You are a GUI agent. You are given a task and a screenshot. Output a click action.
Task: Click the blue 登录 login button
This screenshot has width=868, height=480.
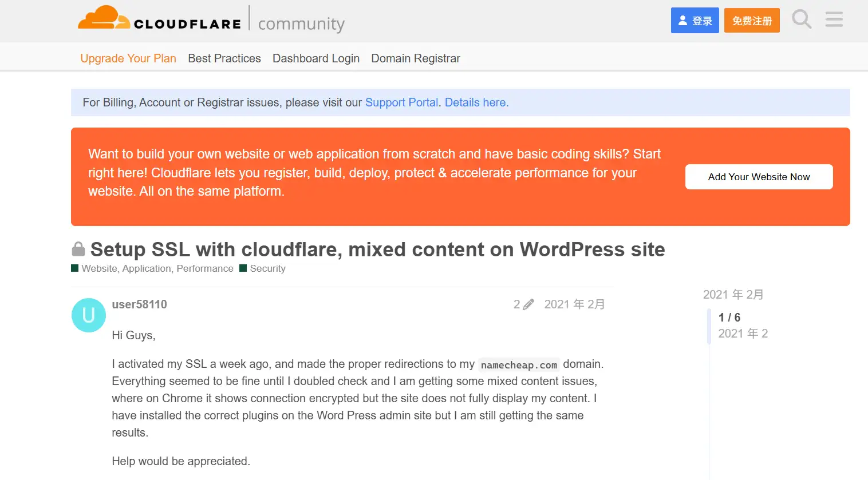coord(695,21)
